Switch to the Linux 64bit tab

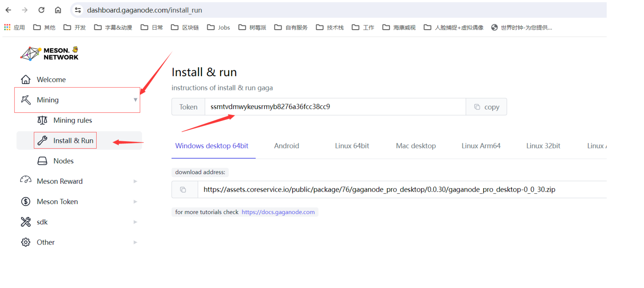(x=352, y=146)
